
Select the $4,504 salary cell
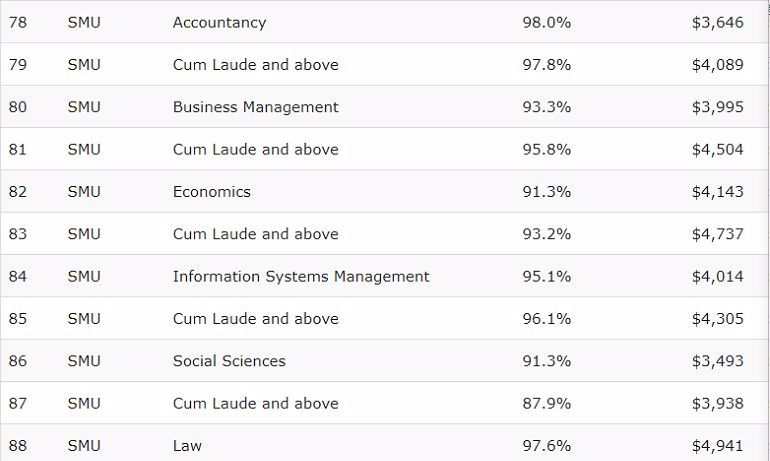[717, 150]
